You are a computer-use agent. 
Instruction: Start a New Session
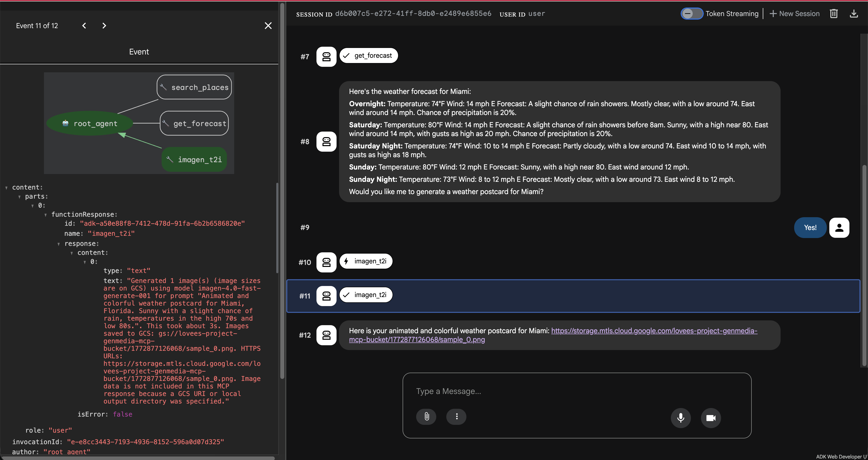(x=795, y=14)
